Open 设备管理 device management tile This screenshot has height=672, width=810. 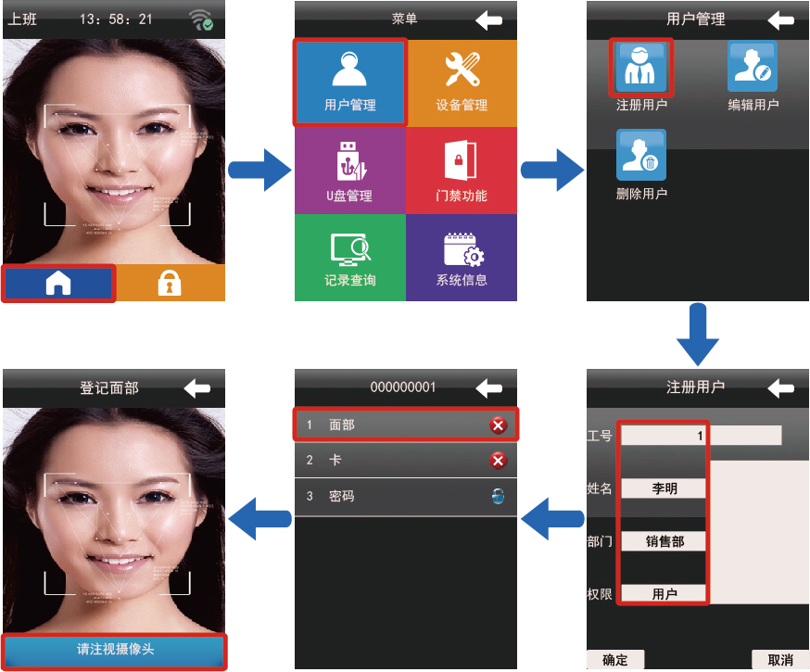[462, 82]
